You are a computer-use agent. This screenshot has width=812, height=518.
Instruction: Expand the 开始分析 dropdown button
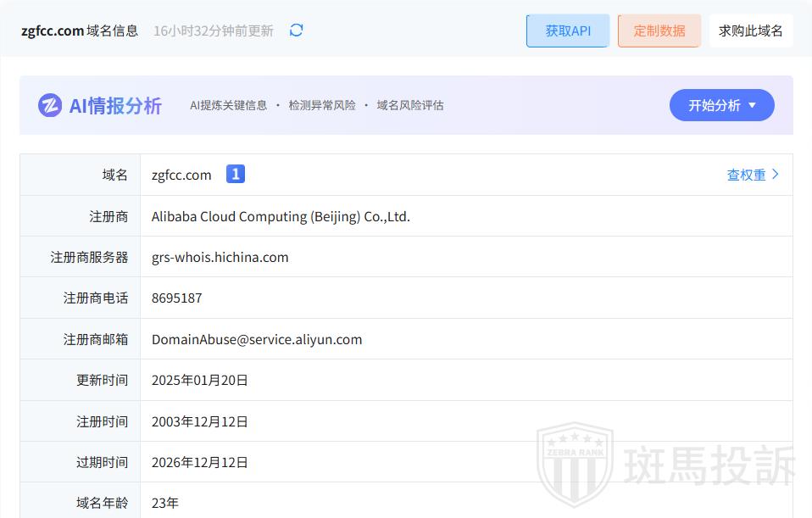click(721, 105)
